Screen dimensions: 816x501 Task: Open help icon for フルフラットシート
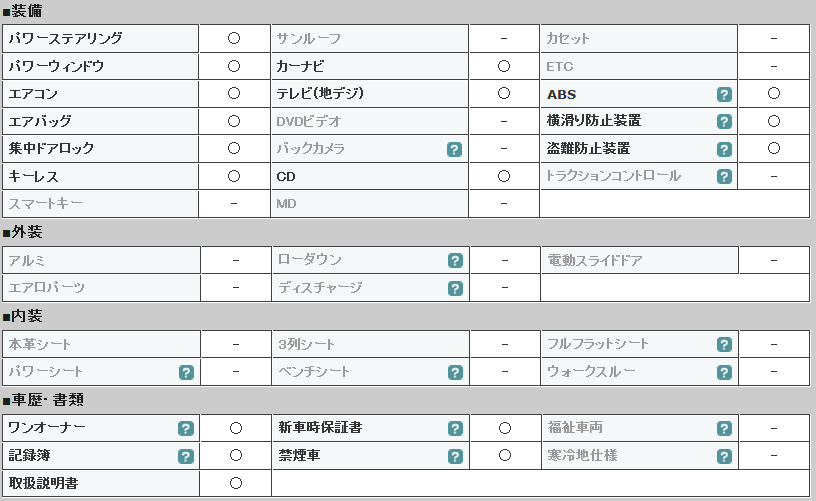click(724, 344)
